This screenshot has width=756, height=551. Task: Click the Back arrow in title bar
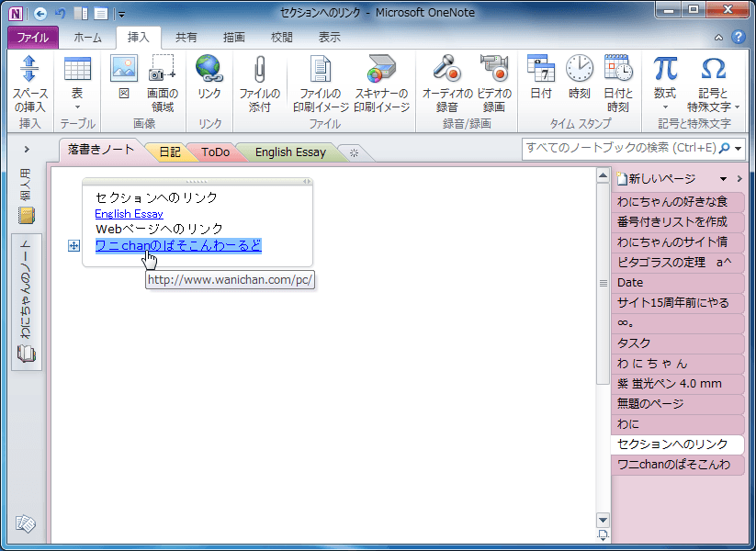pyautogui.click(x=40, y=14)
